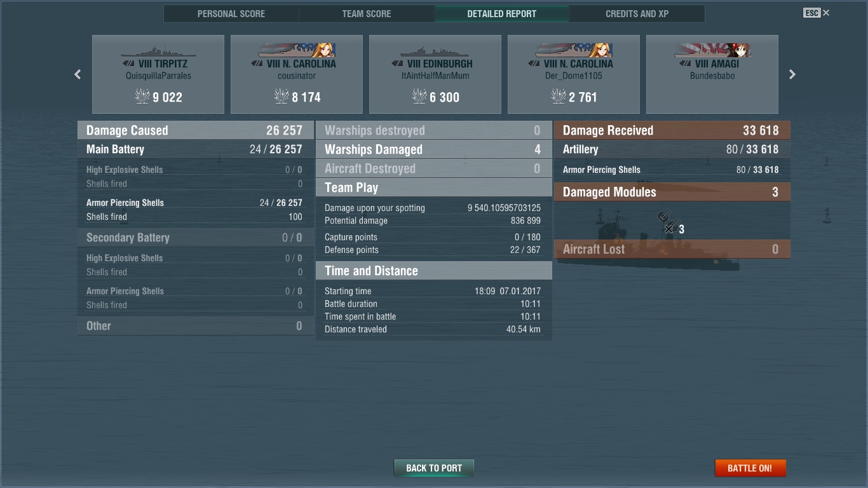Show previous ships with left arrow

pos(78,74)
